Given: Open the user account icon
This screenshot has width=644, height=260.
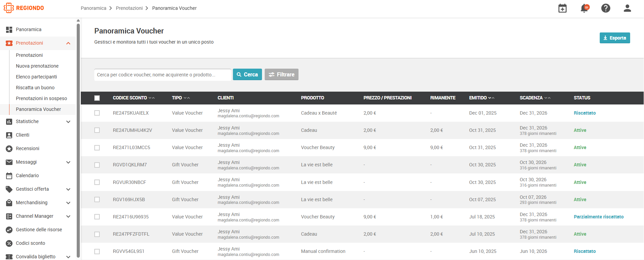Looking at the screenshot, I should click(x=627, y=8).
